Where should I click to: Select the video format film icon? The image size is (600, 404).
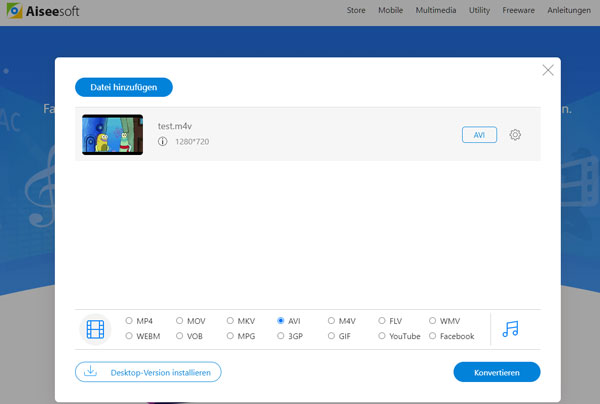(95, 328)
